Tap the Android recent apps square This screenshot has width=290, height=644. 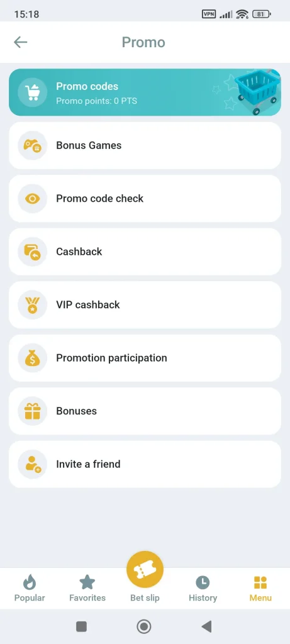(81, 626)
